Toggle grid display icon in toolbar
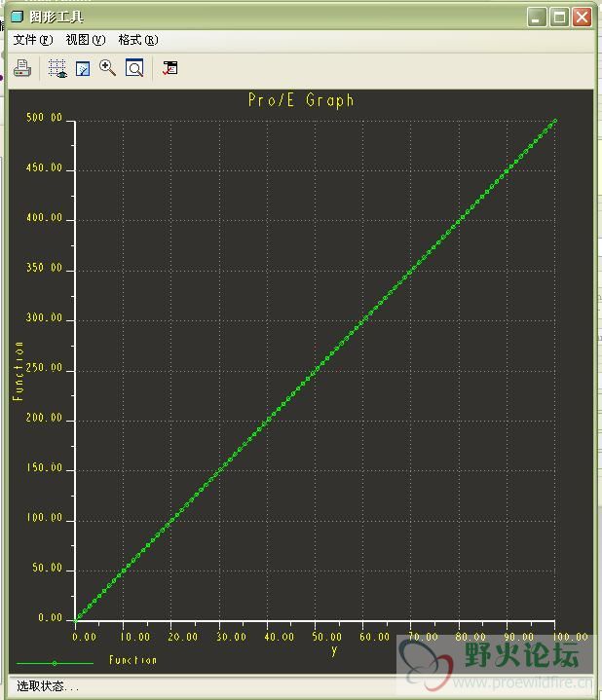This screenshot has width=602, height=700. coord(57,68)
